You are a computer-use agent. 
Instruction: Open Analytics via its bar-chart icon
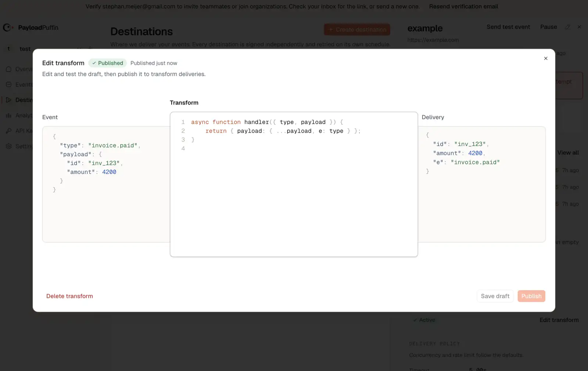click(9, 115)
